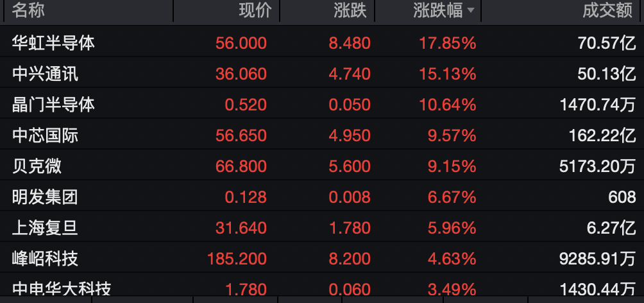Open the 中兴通讯 stock entry
This screenshot has height=303, width=644.
[x=46, y=74]
